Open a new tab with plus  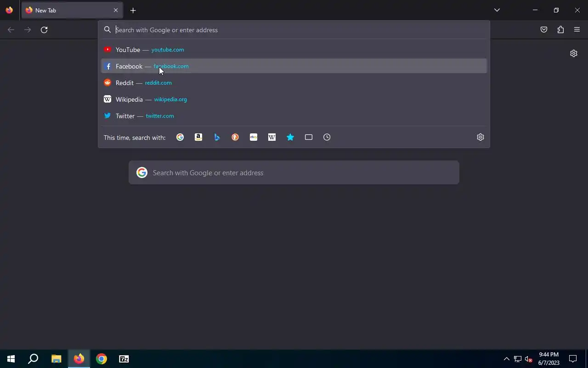[x=133, y=10]
